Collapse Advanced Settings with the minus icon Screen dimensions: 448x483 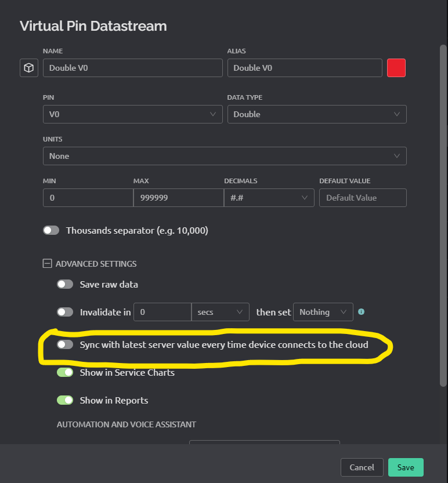pyautogui.click(x=47, y=264)
